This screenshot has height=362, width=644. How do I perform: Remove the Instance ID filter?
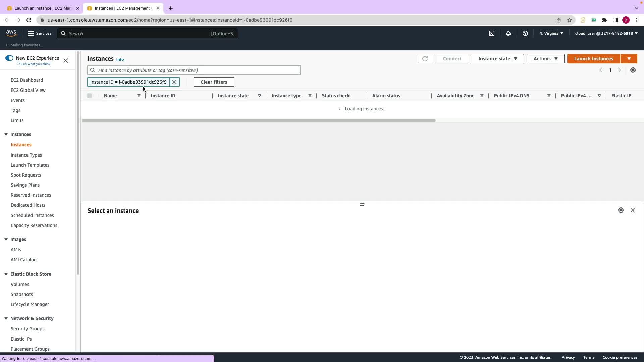point(174,82)
